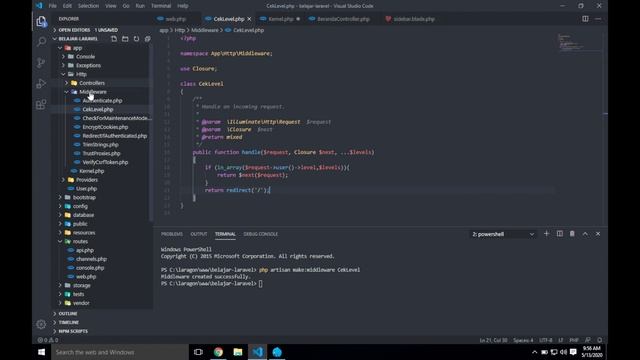Open the Explorer view in activity bar
The height and width of the screenshot is (360, 640).
pyautogui.click(x=41, y=21)
